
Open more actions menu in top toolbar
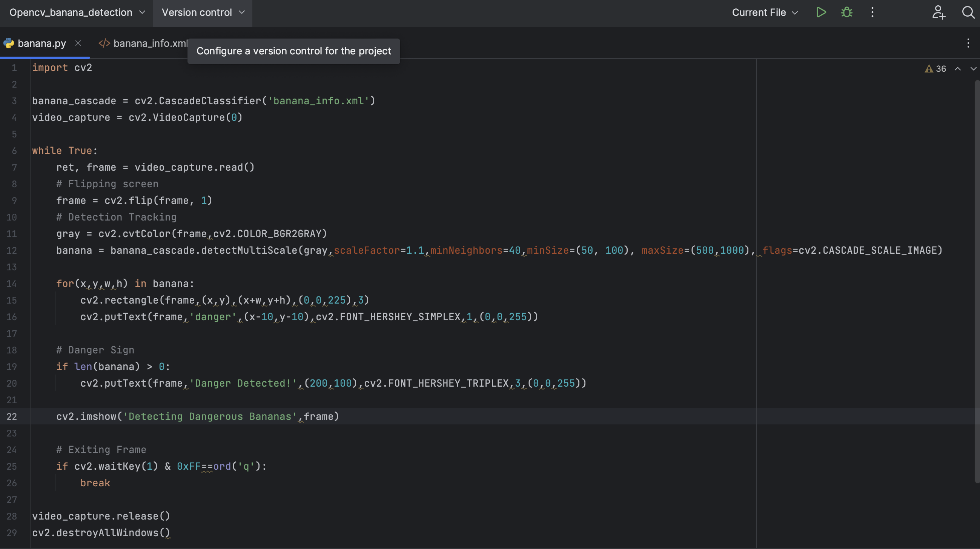[872, 12]
